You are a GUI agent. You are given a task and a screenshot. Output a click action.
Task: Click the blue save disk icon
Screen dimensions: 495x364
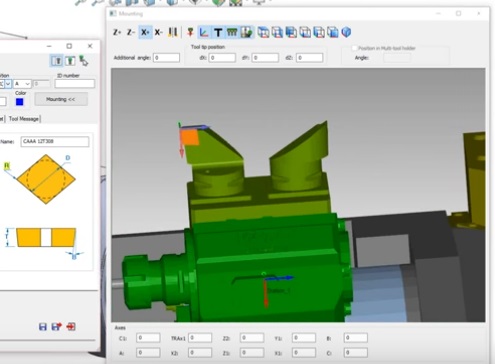[43, 327]
